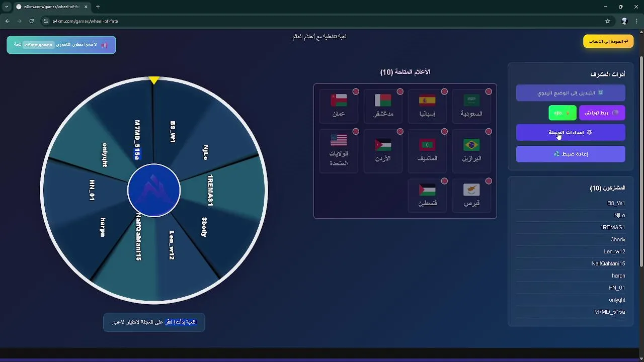Select NjLo in participants list
Image resolution: width=644 pixels, height=362 pixels.
tap(571, 215)
